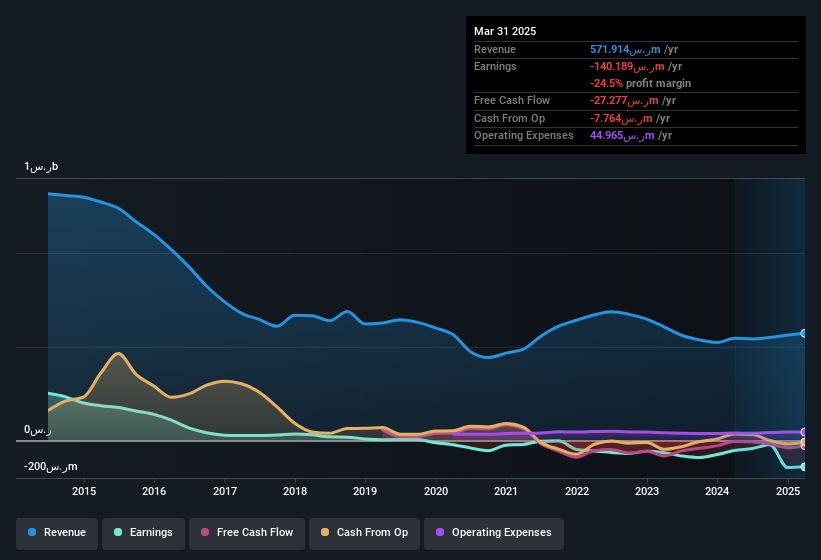Click the 2016 x-axis label
Screen dimensions: 821x560
point(154,491)
